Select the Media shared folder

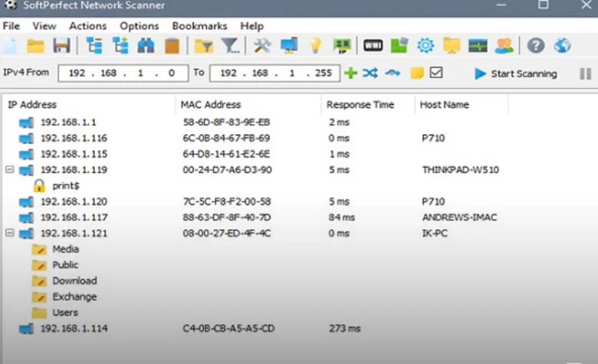66,249
